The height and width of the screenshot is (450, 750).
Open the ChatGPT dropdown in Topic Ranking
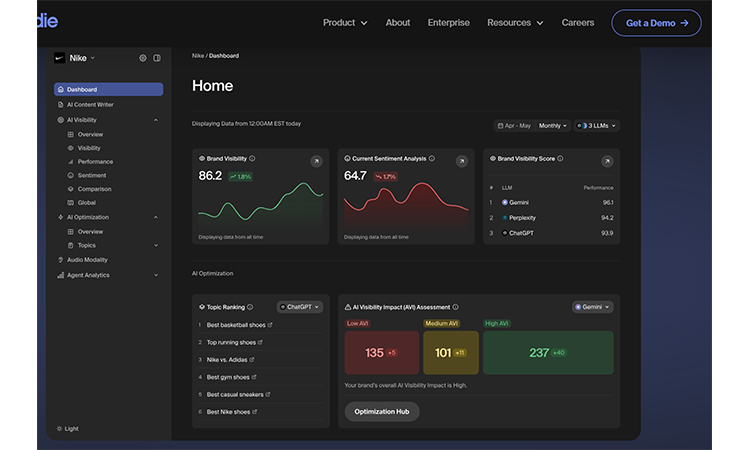tap(299, 307)
